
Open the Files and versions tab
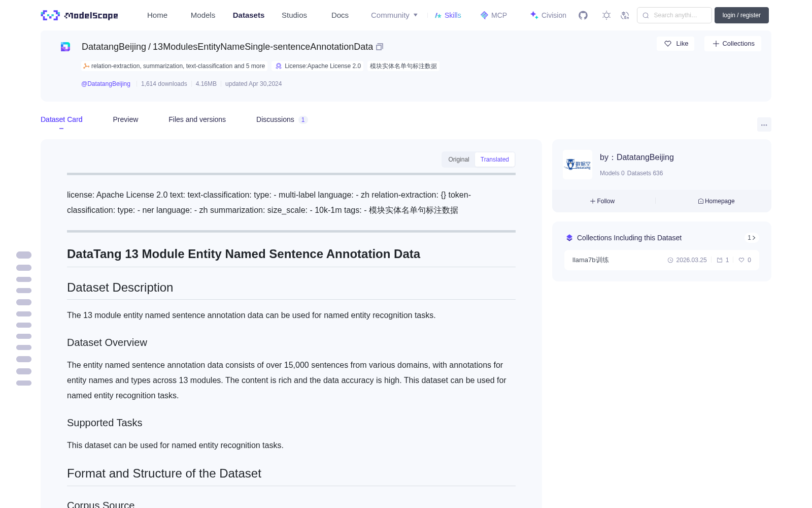click(x=197, y=119)
